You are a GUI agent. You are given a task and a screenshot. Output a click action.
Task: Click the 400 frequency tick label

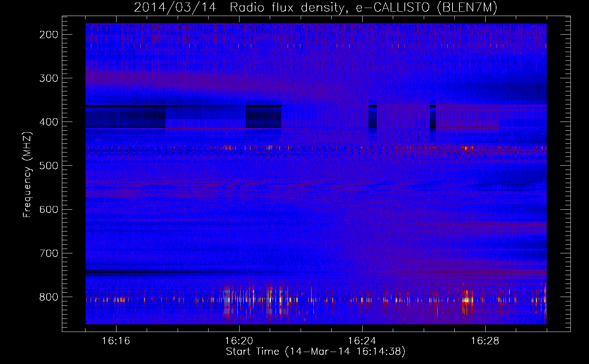[48, 122]
